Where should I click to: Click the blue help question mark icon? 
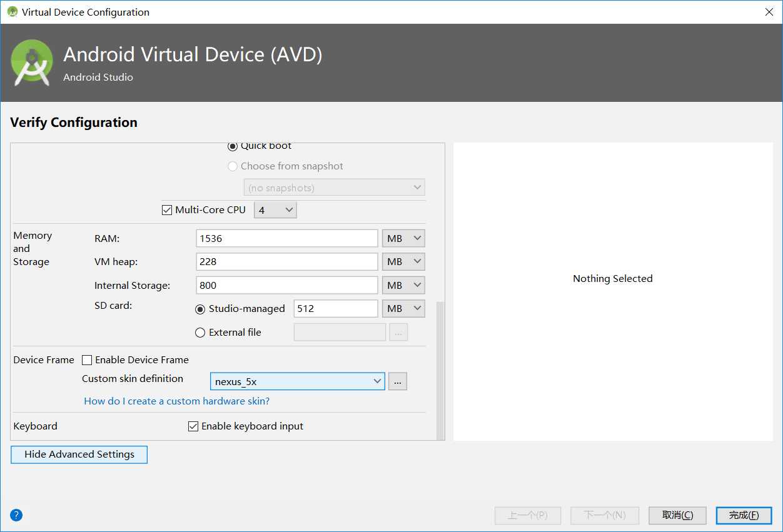pos(16,515)
